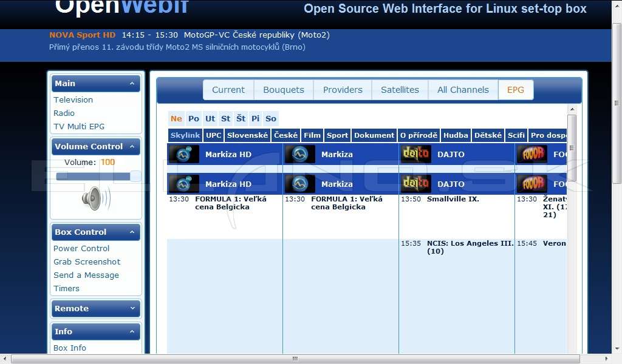This screenshot has width=622, height=364.
Task: Click the MotoGP-VC České republiky title
Action: pyautogui.click(x=257, y=35)
